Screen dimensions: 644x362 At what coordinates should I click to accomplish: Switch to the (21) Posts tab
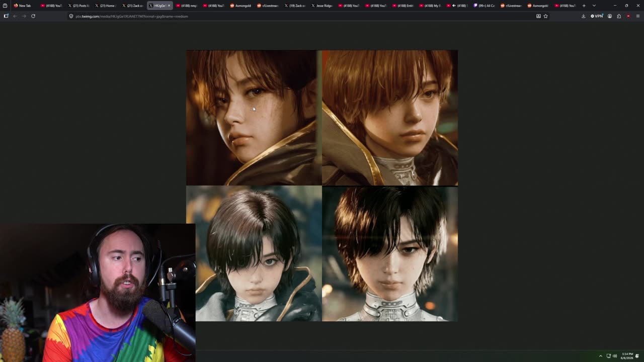(78, 6)
